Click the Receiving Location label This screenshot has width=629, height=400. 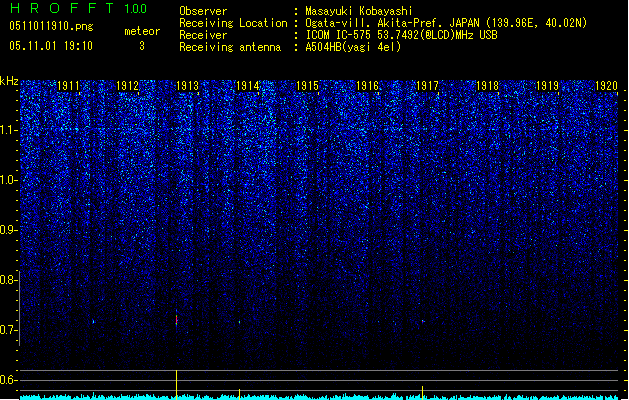[233, 23]
